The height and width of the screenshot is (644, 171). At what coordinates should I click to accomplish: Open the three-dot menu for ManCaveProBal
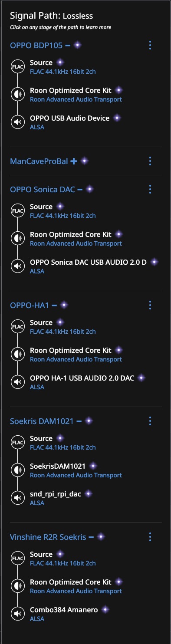pos(150,161)
